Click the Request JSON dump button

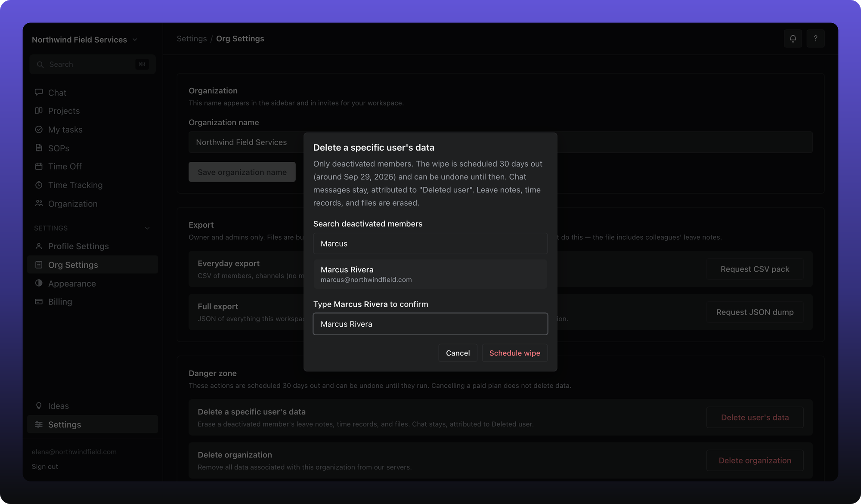[x=755, y=312]
